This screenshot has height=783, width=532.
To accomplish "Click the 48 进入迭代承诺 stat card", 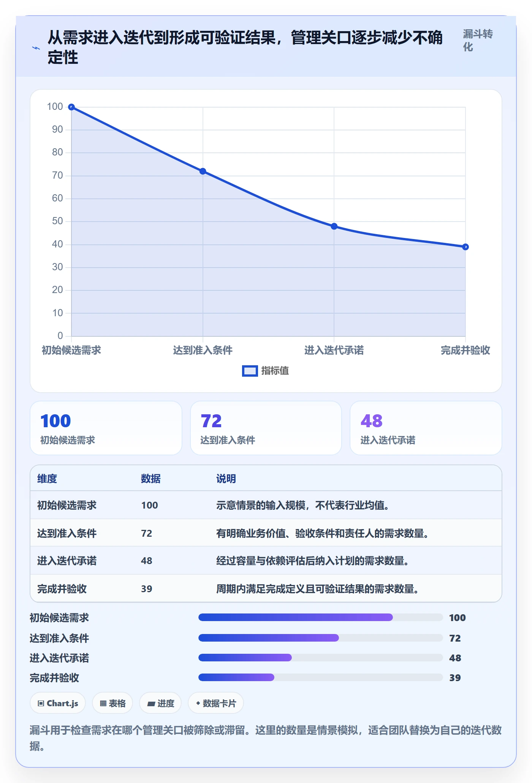I will click(x=426, y=428).
